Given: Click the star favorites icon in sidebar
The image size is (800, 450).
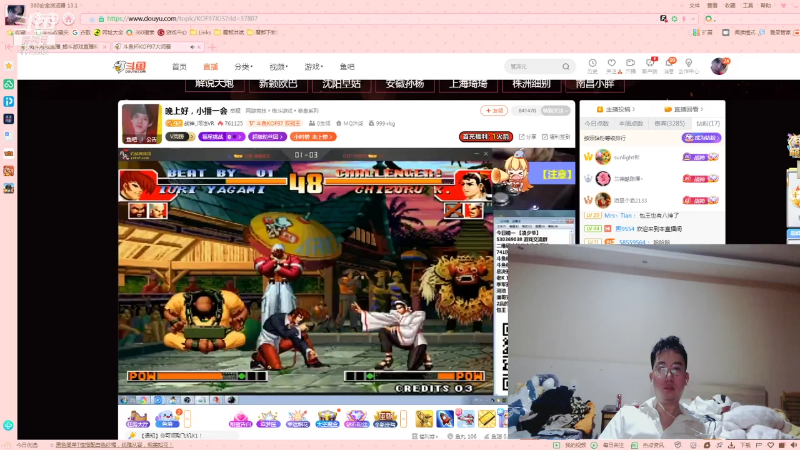Looking at the screenshot, I should pos(8,66).
